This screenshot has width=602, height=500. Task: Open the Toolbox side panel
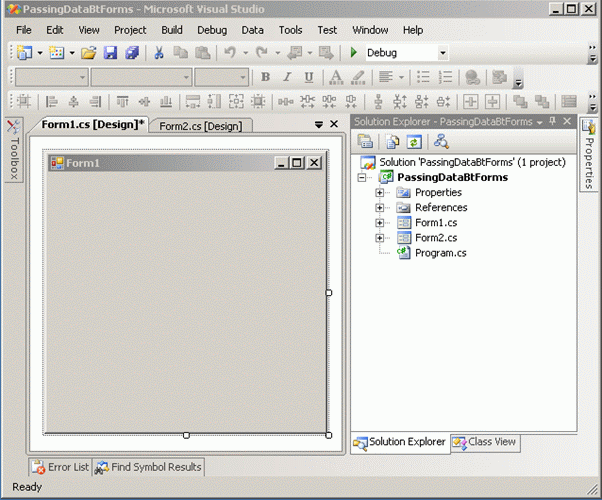pyautogui.click(x=14, y=150)
